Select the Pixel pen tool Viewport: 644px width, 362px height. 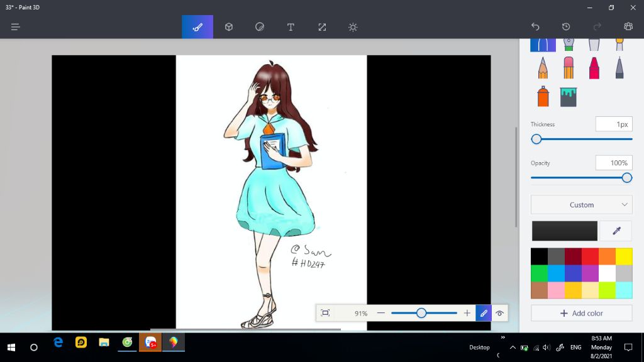619,68
